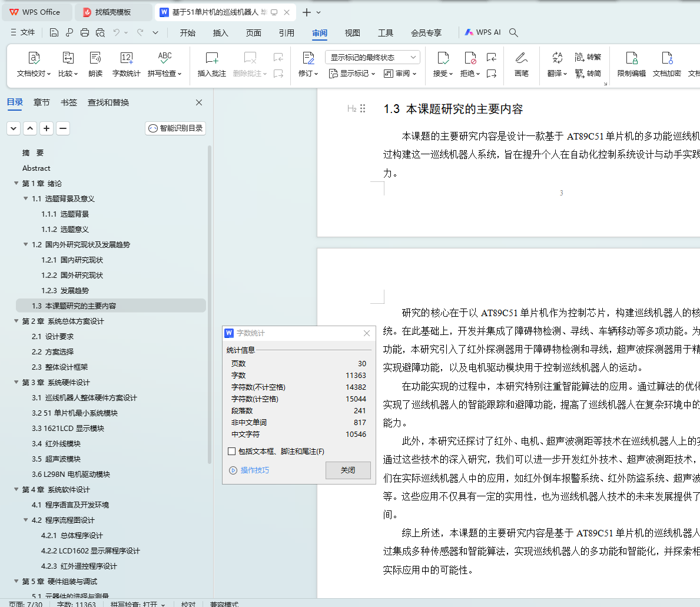Select 4.2.2 LCD1602 显示屏程序设计 entry
Image resolution: width=700 pixels, height=607 pixels.
tap(91, 550)
